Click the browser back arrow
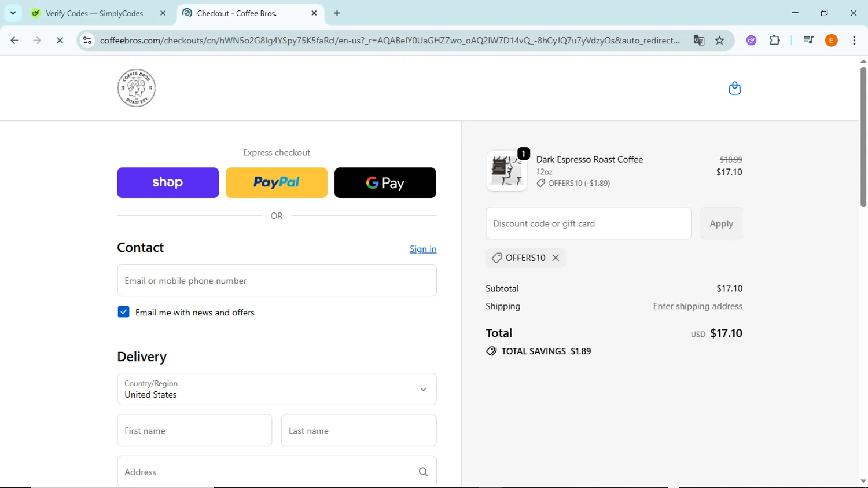Screen dimensions: 868x488 (14, 41)
